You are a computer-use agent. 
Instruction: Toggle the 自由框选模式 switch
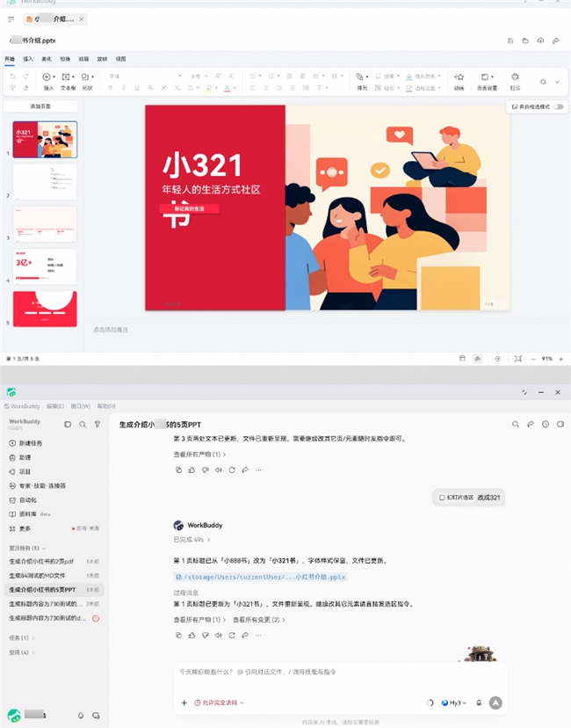click(559, 106)
